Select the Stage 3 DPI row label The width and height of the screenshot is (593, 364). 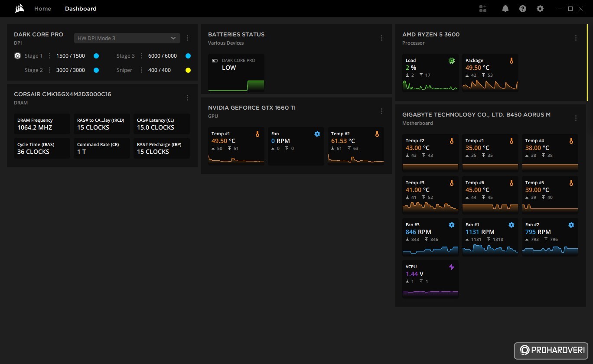click(126, 56)
